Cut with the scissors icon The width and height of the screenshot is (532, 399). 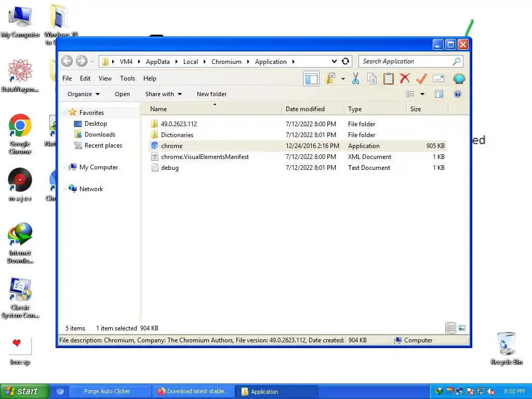click(x=355, y=79)
